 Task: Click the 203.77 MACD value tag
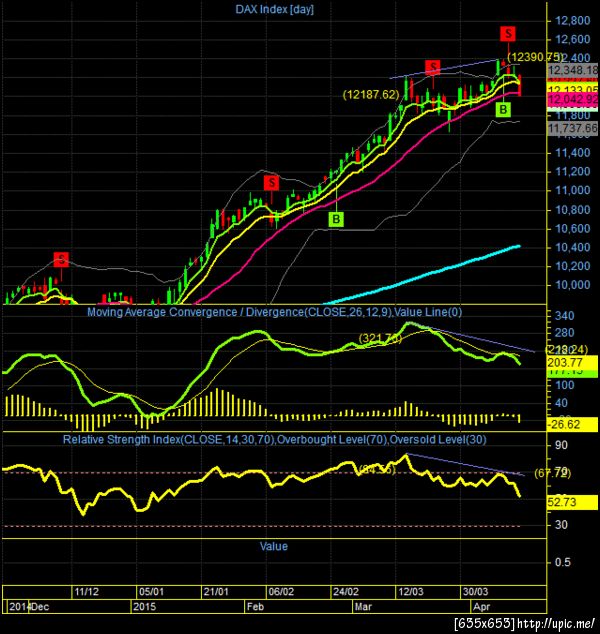point(572,363)
